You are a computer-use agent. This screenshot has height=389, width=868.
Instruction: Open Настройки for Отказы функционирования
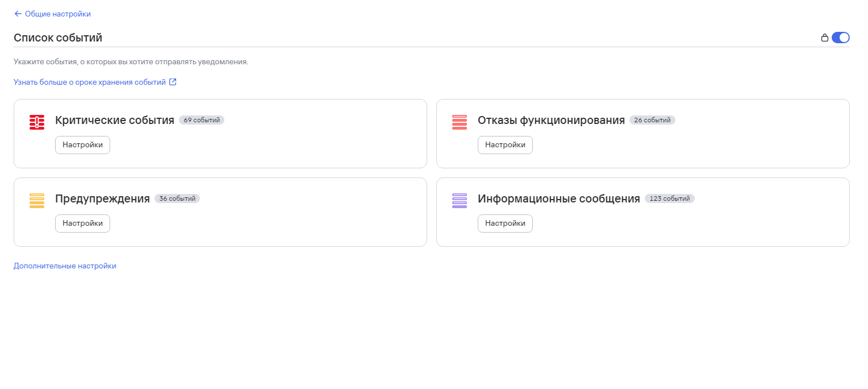coord(505,145)
